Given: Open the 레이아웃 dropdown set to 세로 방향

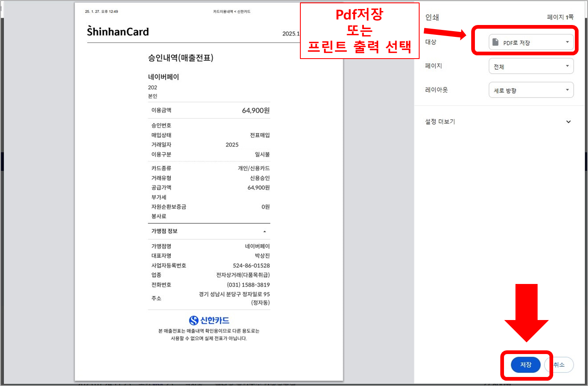Looking at the screenshot, I should [x=531, y=90].
